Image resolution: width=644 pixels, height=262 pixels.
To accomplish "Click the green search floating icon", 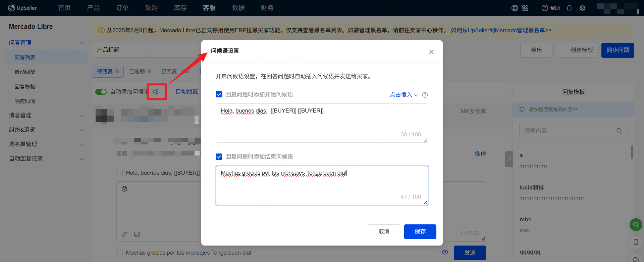I will [x=636, y=224].
